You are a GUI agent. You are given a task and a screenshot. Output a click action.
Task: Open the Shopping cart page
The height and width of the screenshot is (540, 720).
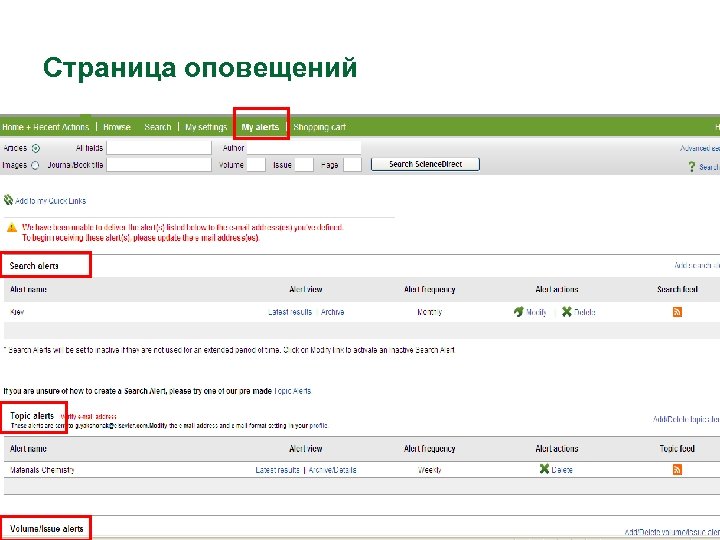pyautogui.click(x=320, y=127)
